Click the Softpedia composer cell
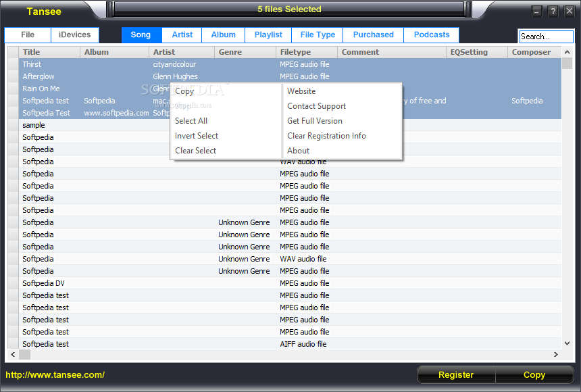The width and height of the screenshot is (581, 392). [527, 101]
